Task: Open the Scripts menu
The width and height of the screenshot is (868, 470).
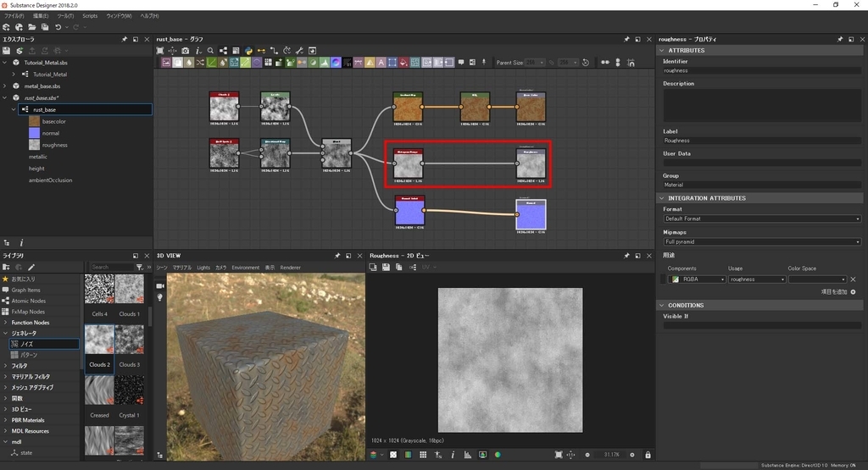Action: (89, 15)
